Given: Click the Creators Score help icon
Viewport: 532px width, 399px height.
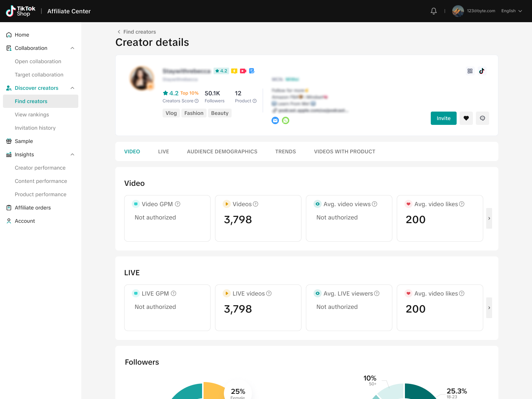Looking at the screenshot, I should pyautogui.click(x=197, y=101).
